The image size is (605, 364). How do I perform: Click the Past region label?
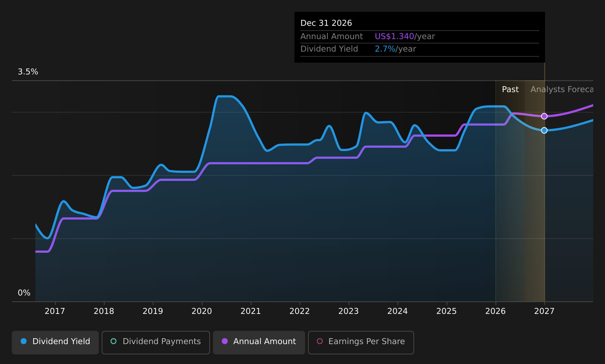click(510, 90)
